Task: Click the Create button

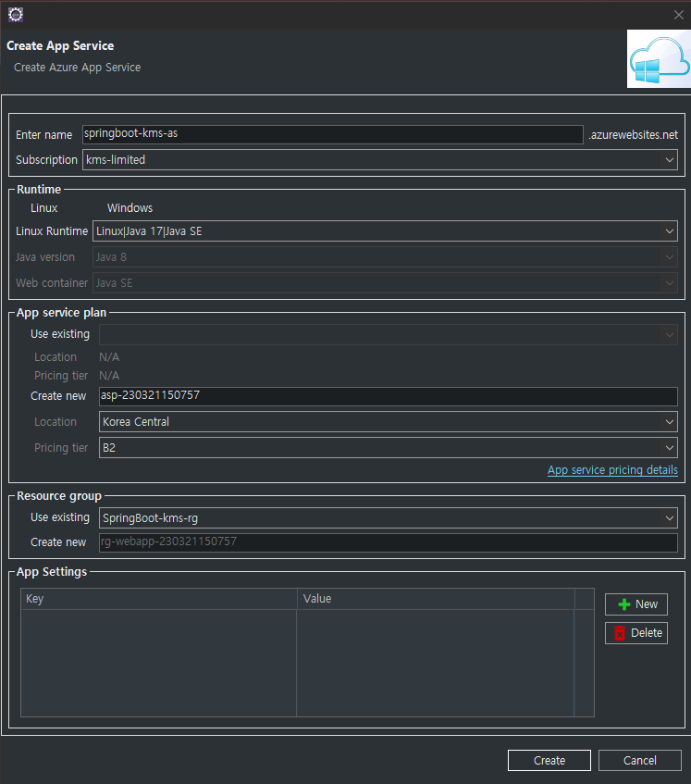Action: (549, 761)
